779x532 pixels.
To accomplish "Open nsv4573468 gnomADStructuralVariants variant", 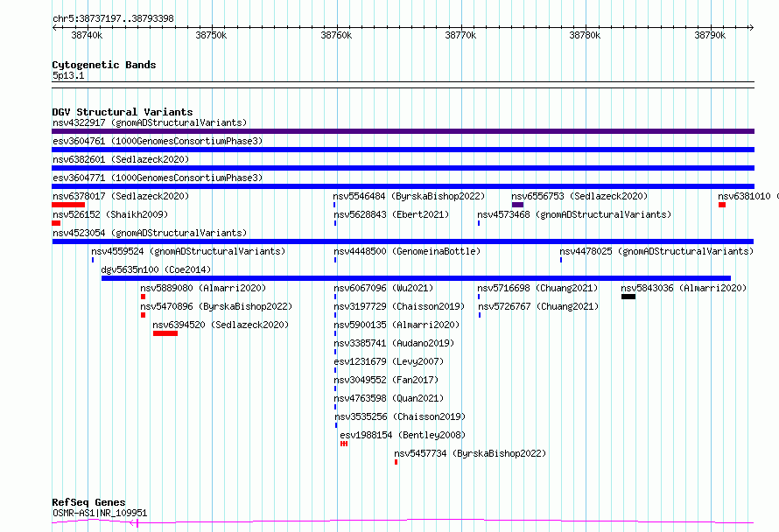I will point(574,214).
